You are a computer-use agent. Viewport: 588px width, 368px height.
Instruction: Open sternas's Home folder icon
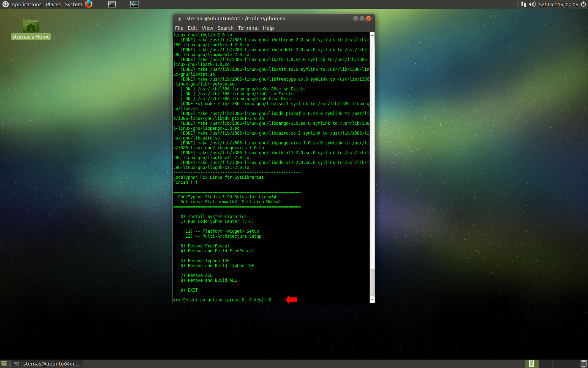(x=31, y=29)
